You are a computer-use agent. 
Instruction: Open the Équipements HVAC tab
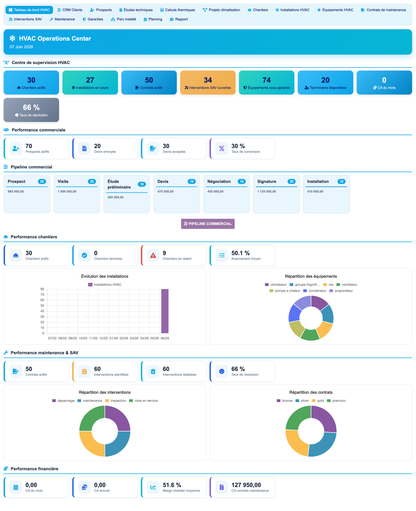click(335, 10)
